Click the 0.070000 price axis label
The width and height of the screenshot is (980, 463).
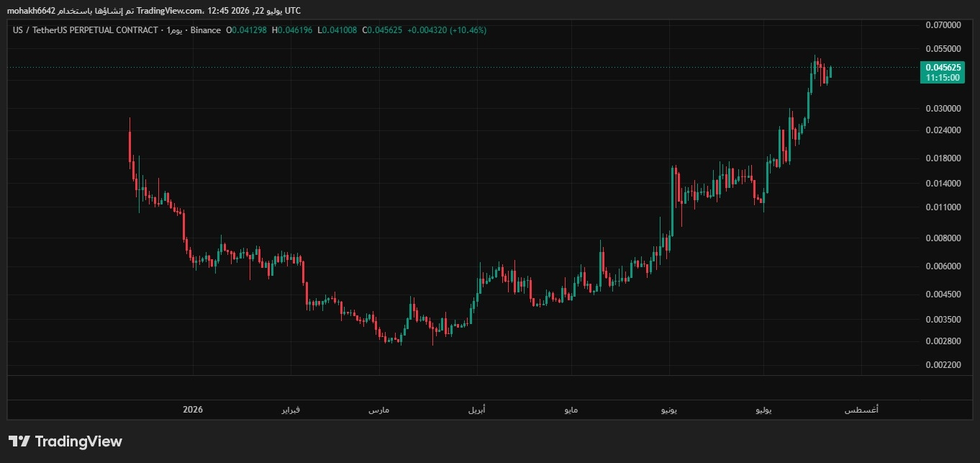click(943, 25)
